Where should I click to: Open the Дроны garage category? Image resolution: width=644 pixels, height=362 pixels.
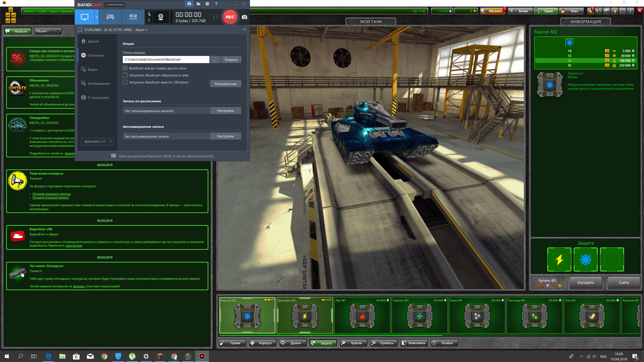(x=293, y=343)
